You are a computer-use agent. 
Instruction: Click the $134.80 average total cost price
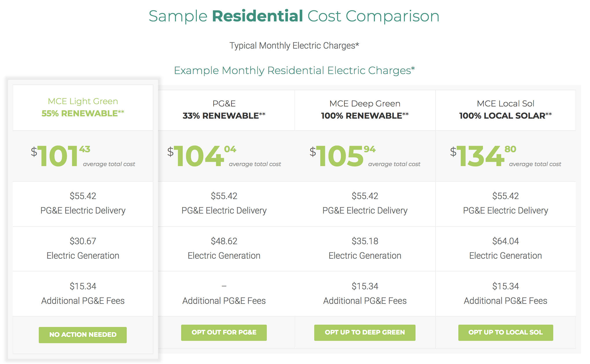[x=483, y=156]
